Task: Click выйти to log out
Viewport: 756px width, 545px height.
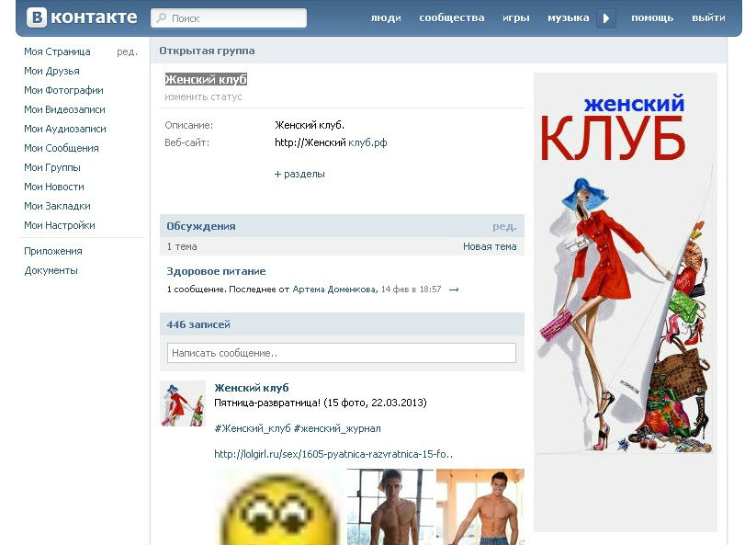Action: [x=708, y=17]
